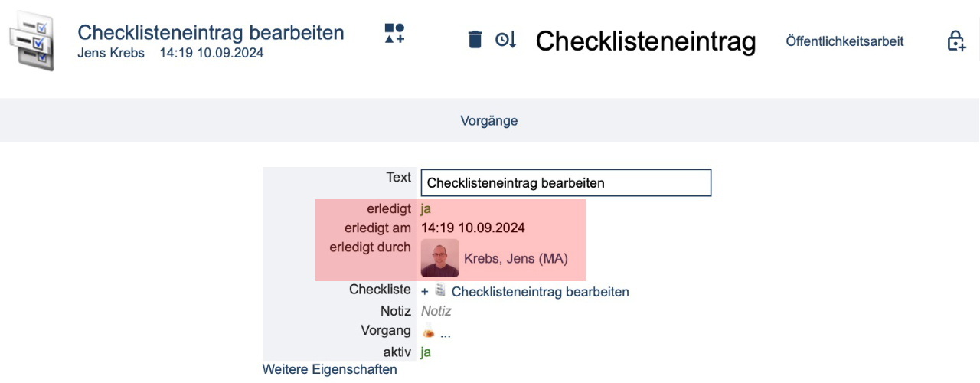The image size is (980, 383).
Task: Click the Vorgang icon in the form
Action: pyautogui.click(x=428, y=332)
